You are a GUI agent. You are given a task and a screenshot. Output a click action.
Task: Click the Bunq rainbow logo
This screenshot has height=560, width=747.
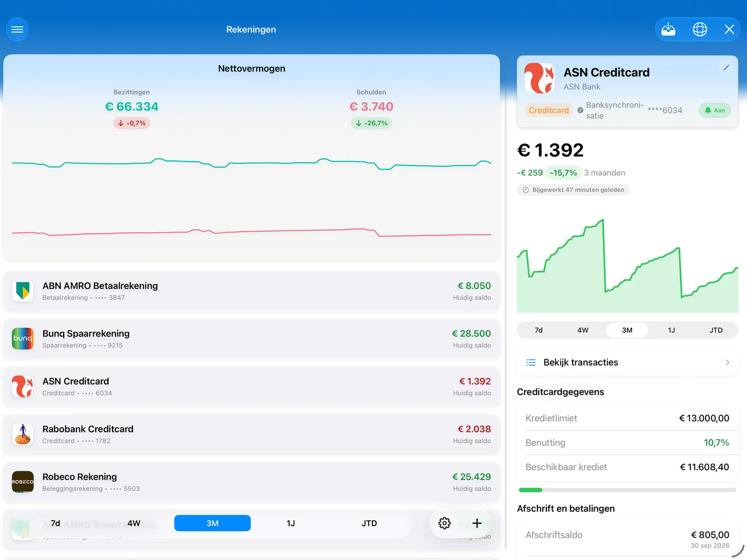pyautogui.click(x=23, y=338)
